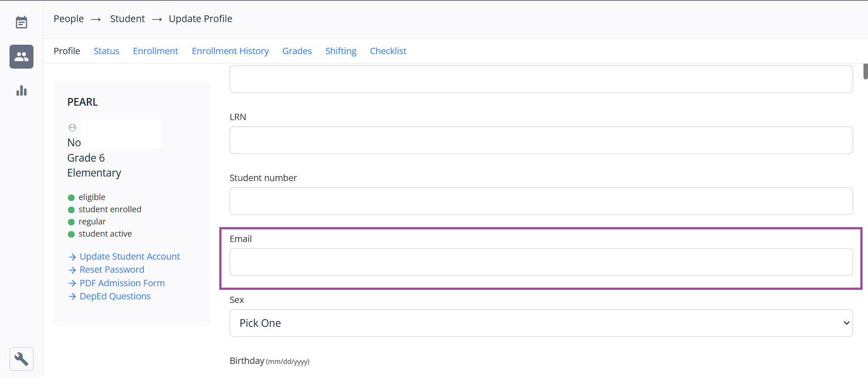Open the Checklist tab

388,51
